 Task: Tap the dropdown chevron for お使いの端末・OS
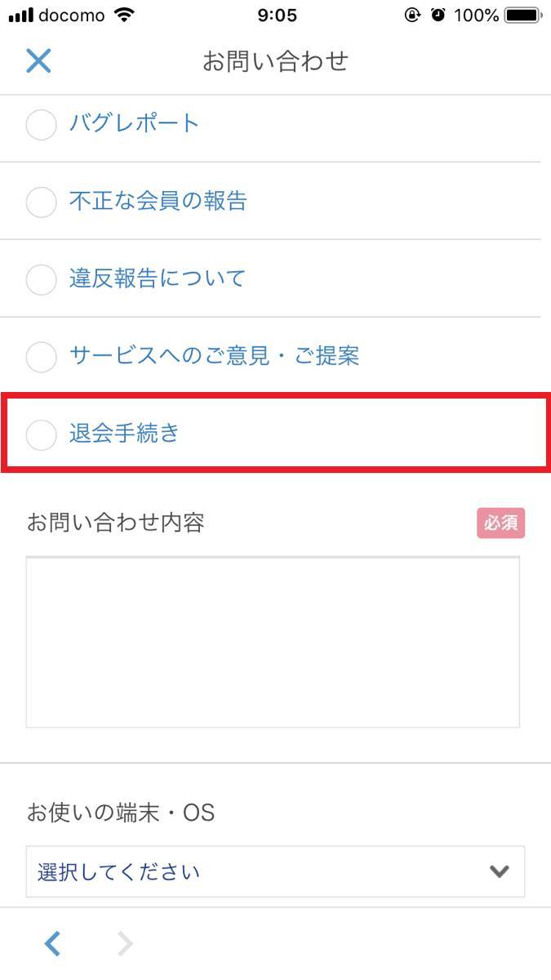[x=500, y=871]
